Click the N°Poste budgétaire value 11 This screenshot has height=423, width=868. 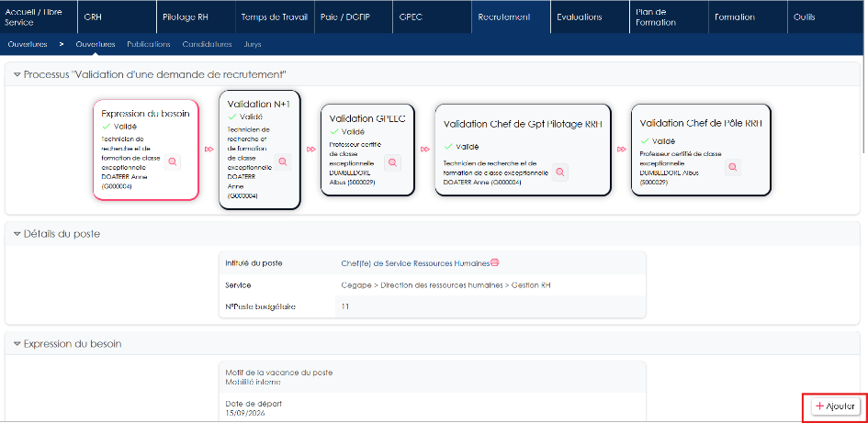click(x=344, y=306)
